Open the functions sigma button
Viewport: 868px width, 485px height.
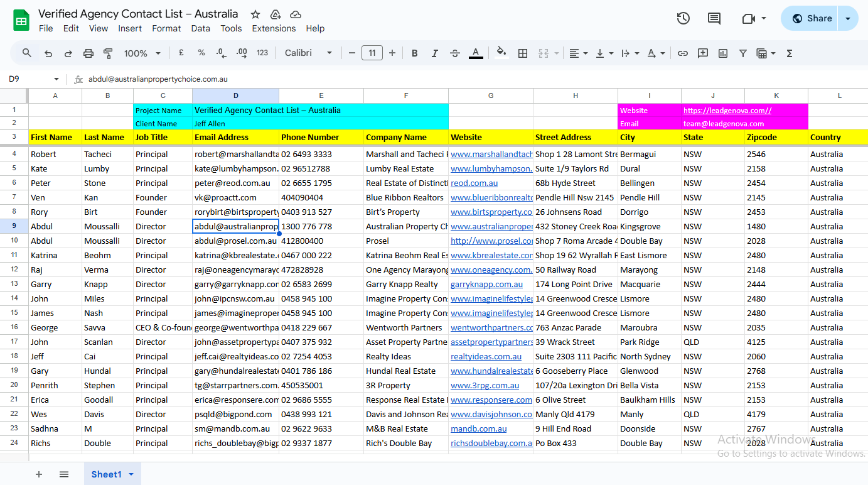point(790,53)
